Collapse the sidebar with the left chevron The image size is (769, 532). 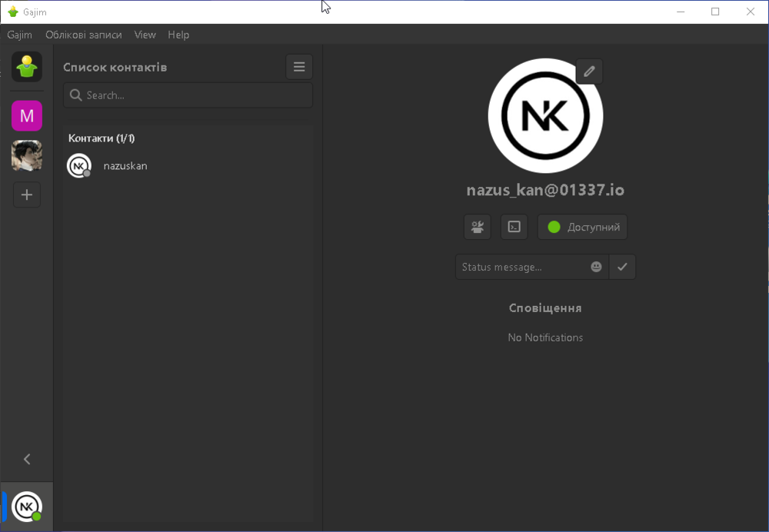point(27,459)
